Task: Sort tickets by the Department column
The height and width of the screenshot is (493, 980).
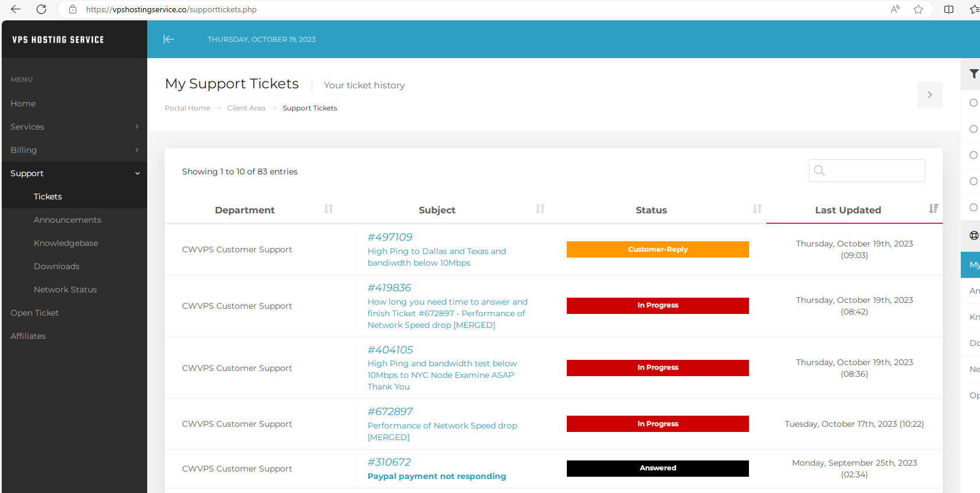Action: pos(328,209)
